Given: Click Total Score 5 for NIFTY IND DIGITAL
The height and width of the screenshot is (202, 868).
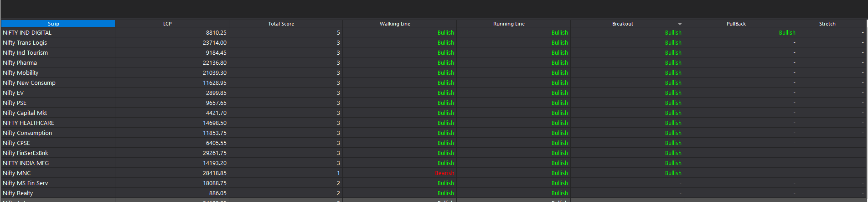Looking at the screenshot, I should [338, 32].
